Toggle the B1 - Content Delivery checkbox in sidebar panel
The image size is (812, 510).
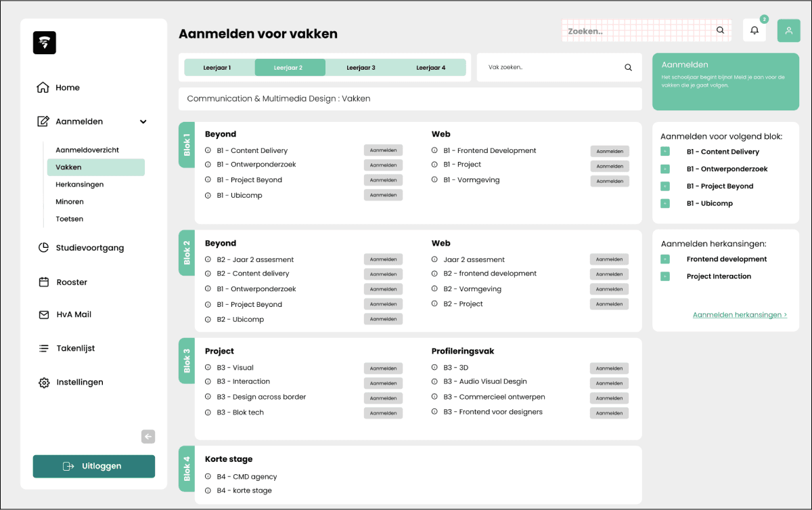(665, 152)
